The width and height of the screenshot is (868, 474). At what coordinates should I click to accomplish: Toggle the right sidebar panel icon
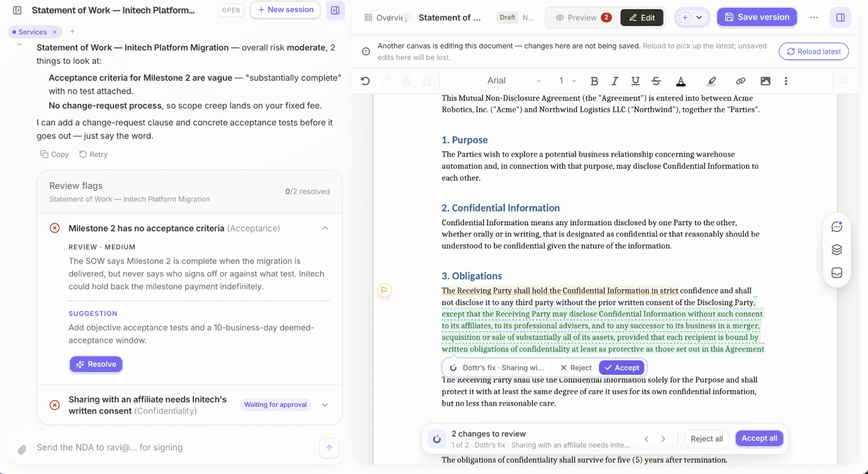click(x=840, y=17)
